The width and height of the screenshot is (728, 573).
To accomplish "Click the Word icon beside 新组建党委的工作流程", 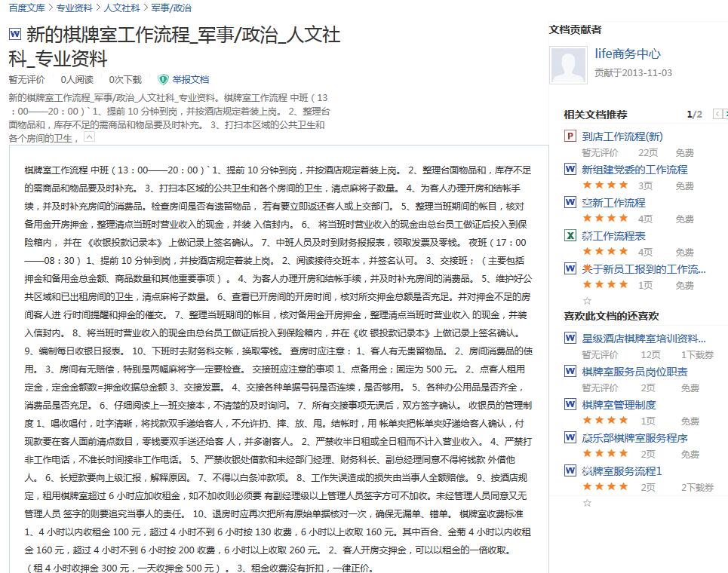I will tap(570, 170).
